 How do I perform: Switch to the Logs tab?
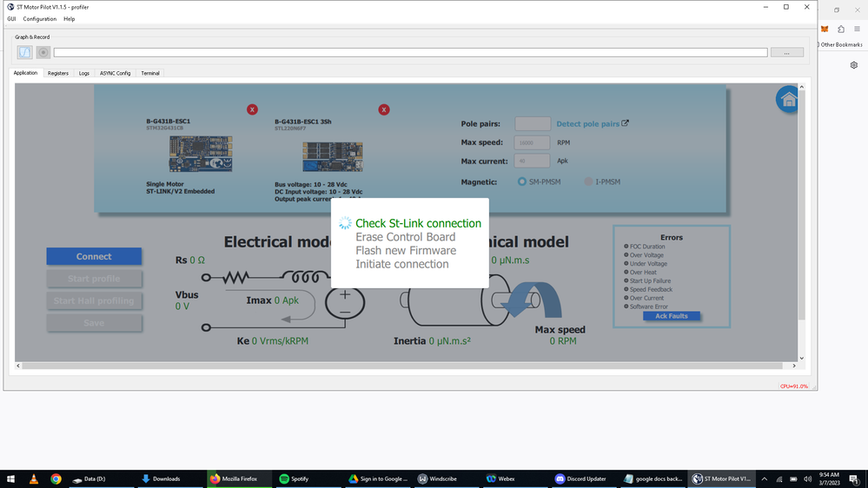coord(84,73)
